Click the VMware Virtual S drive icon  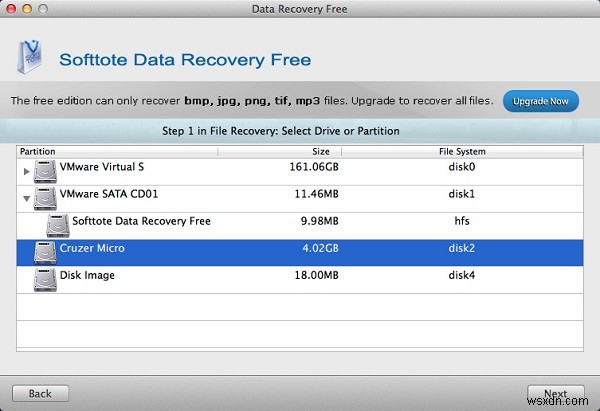pos(46,171)
